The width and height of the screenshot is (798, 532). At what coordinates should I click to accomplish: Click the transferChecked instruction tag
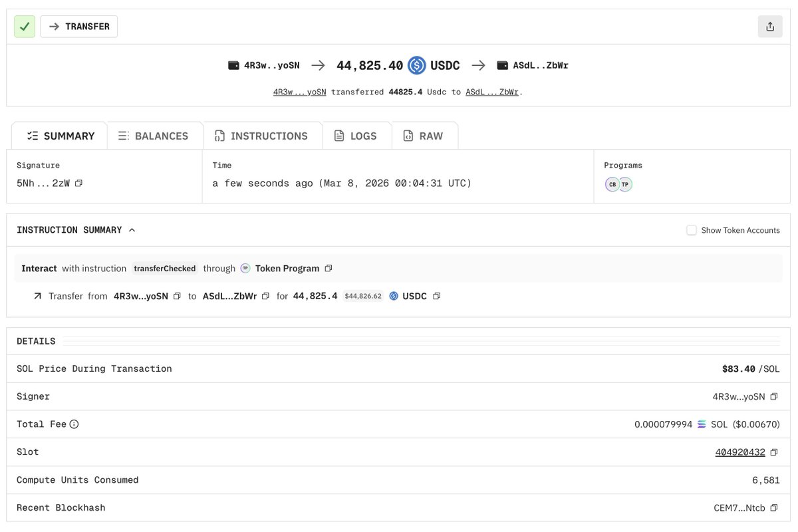click(165, 269)
